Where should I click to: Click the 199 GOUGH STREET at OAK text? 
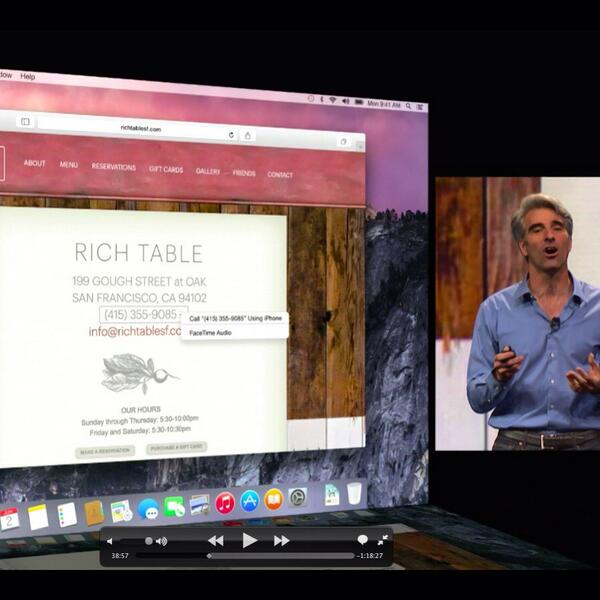point(139,282)
